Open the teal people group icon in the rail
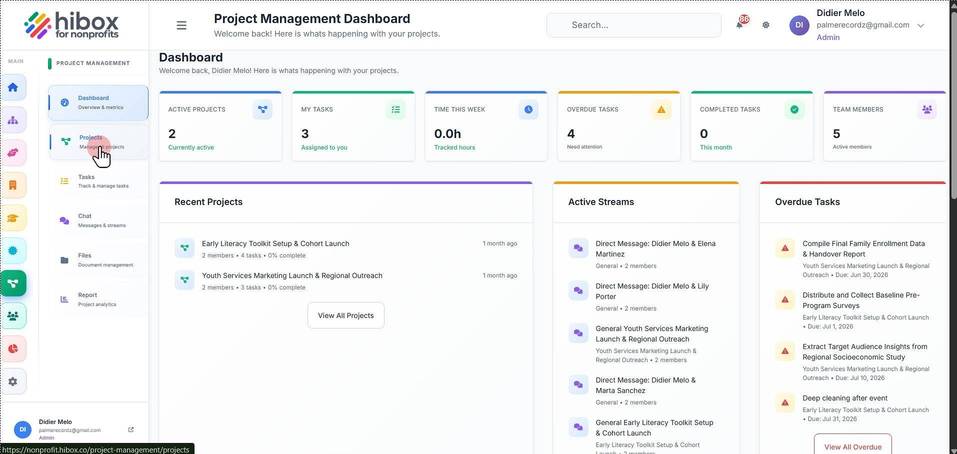This screenshot has height=454, width=957. pos(13,315)
